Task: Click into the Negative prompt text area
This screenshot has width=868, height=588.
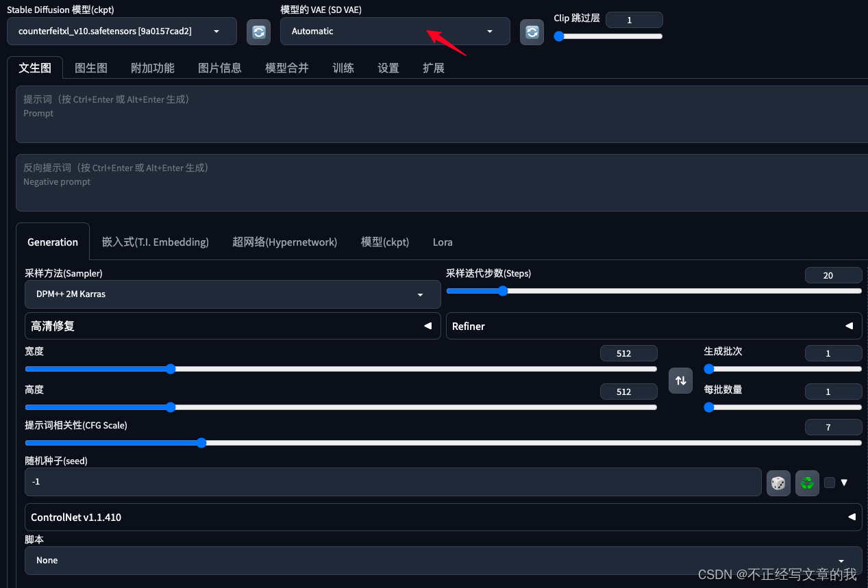Action: click(442, 183)
